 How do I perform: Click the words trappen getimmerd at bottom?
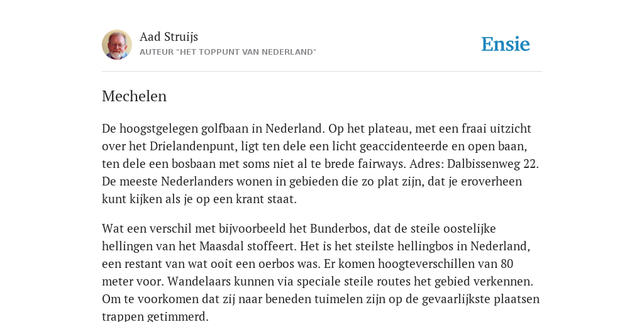(x=155, y=317)
